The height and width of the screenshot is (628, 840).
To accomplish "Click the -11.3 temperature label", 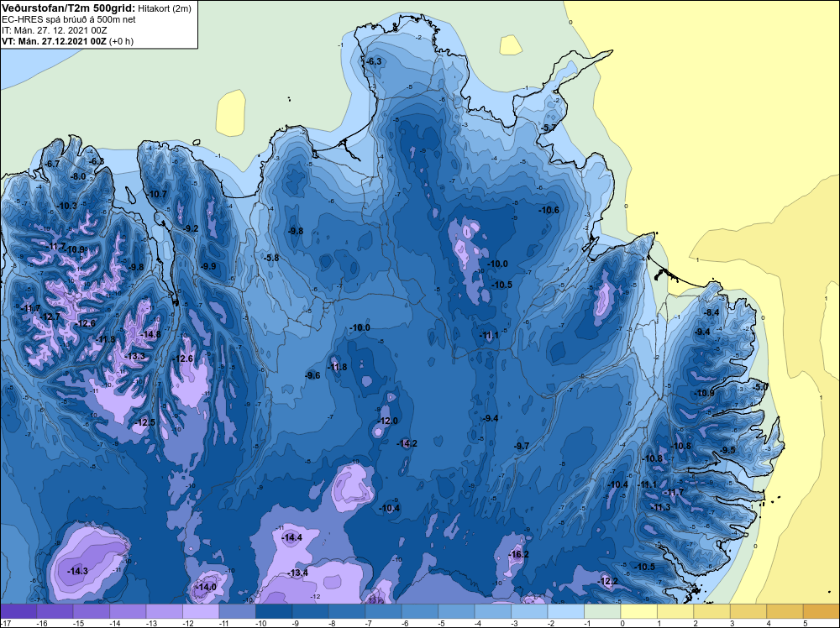I will pos(660,508).
